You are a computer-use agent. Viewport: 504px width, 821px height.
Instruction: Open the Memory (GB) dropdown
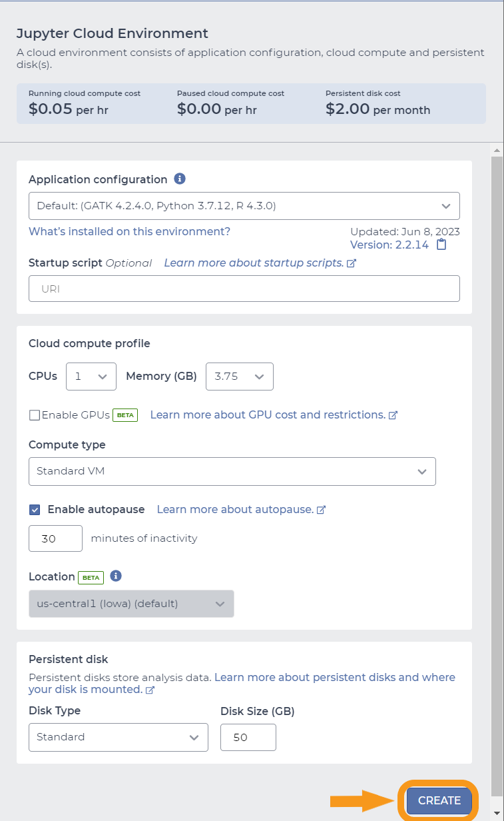(240, 377)
